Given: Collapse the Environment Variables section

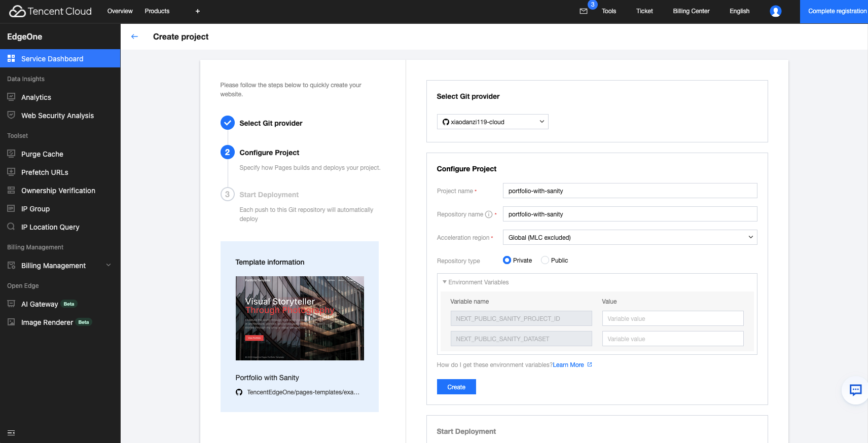Looking at the screenshot, I should click(445, 282).
